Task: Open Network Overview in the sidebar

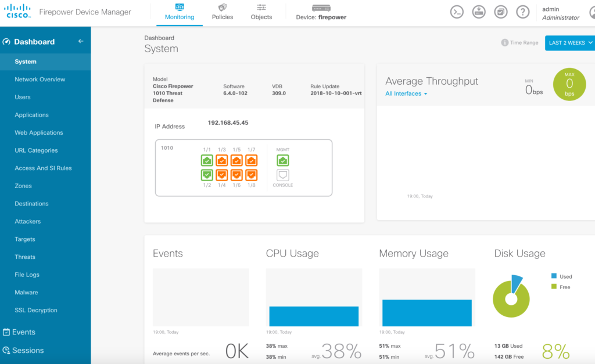Action: pos(40,80)
